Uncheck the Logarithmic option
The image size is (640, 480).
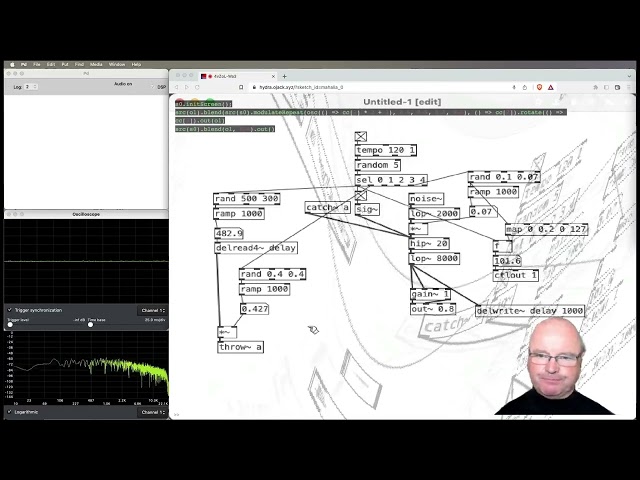tap(10, 412)
